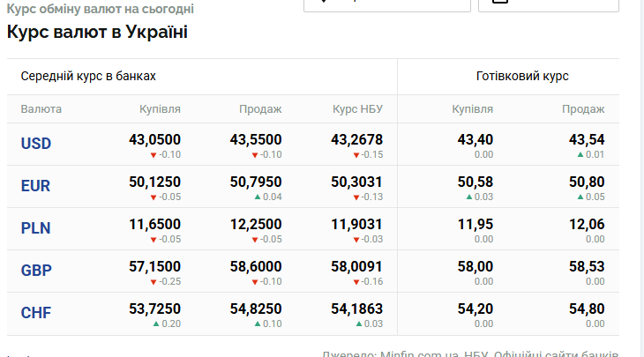Open the USD currency link
This screenshot has height=357, width=644.
(x=36, y=144)
